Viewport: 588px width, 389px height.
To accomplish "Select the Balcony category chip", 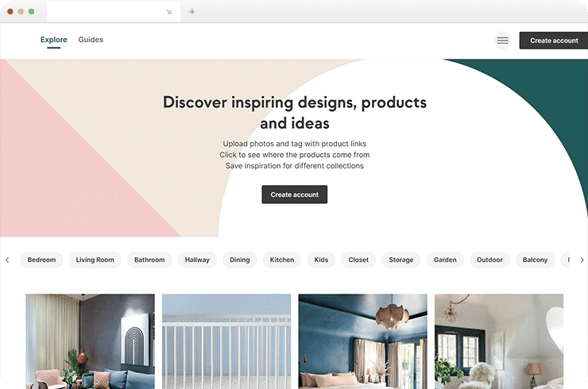I will point(535,260).
